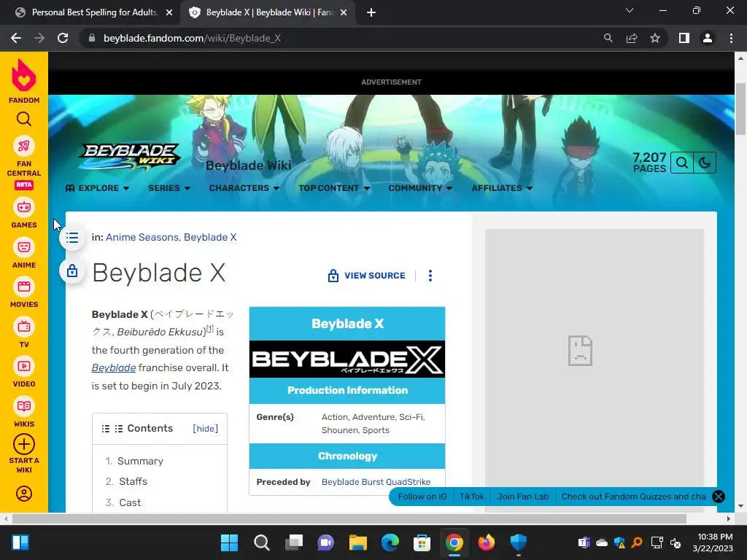Jump to Staffs section in Contents
Viewport: 747px width, 560px height.
tap(133, 481)
